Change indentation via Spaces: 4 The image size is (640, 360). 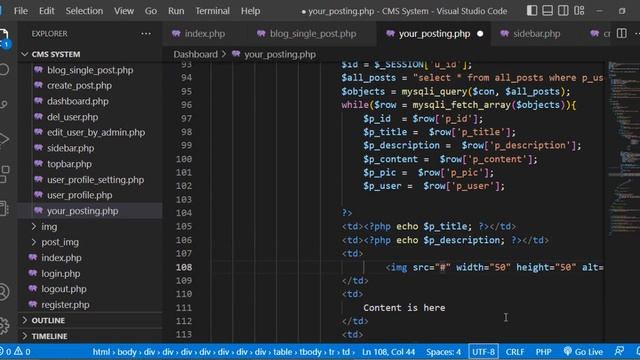[443, 351]
